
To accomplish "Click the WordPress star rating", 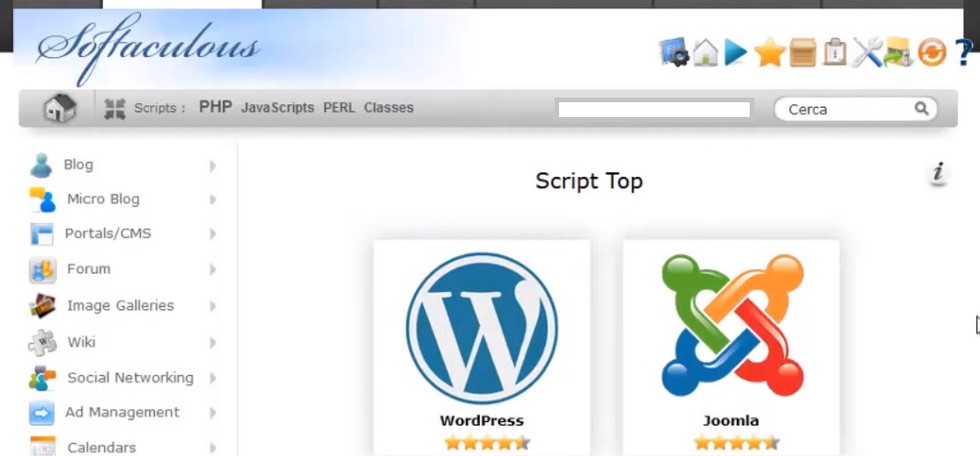I will click(x=487, y=443).
